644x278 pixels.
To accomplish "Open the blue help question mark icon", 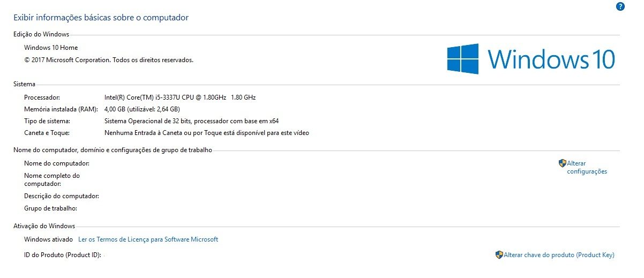I will 620,6.
